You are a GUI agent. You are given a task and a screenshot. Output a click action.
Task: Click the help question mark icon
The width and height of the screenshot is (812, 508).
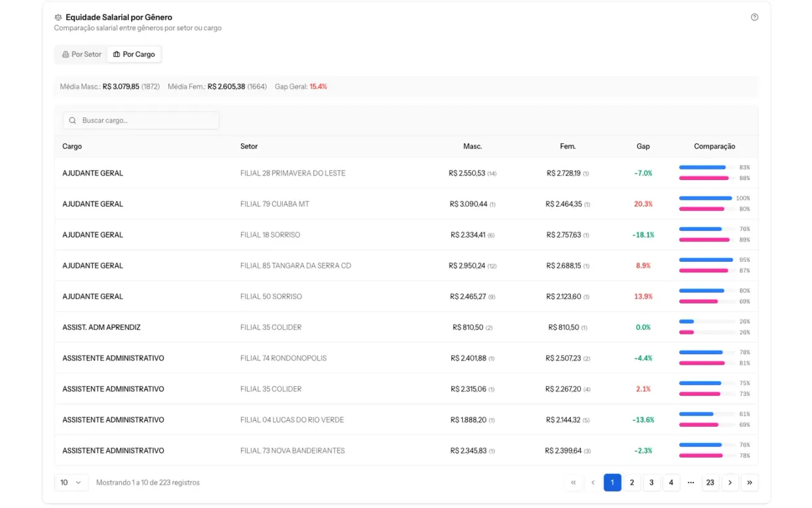coord(754,18)
